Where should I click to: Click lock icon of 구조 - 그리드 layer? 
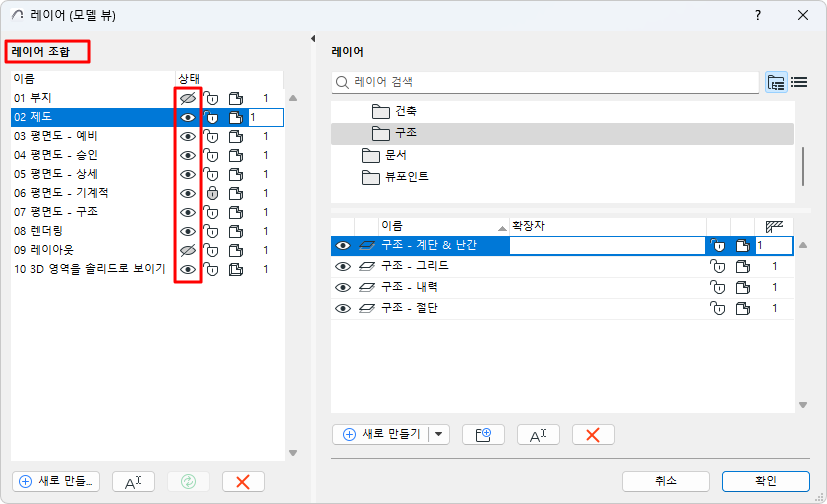coord(717,266)
